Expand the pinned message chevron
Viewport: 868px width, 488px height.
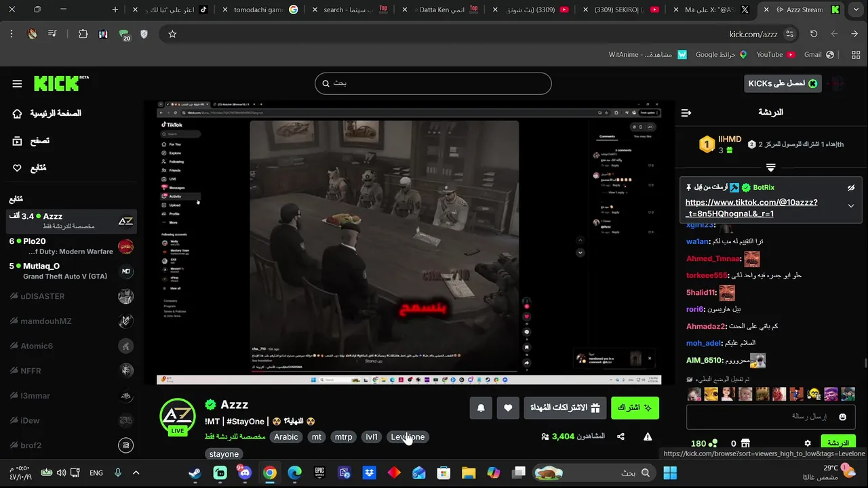[x=851, y=206]
